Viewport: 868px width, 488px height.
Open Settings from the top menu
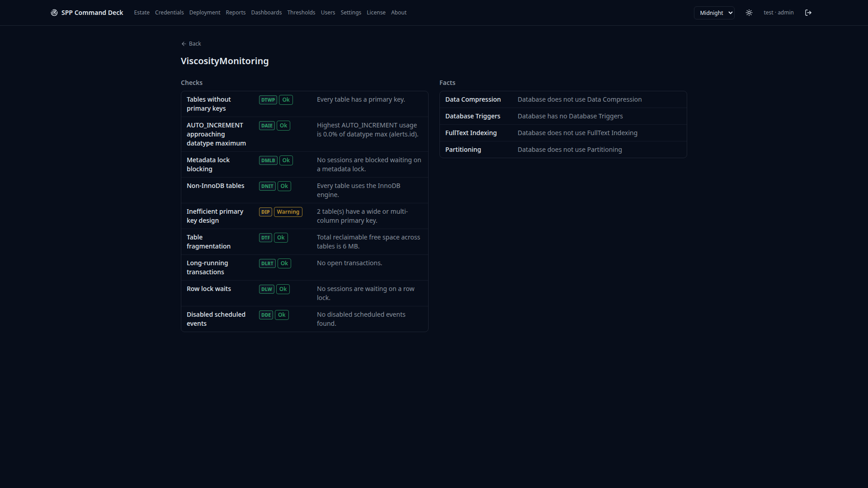[351, 13]
